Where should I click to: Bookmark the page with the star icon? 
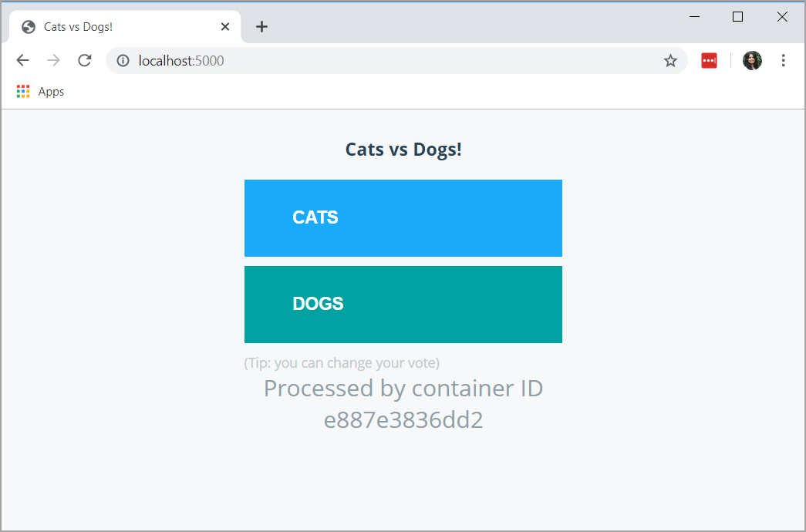pyautogui.click(x=670, y=60)
